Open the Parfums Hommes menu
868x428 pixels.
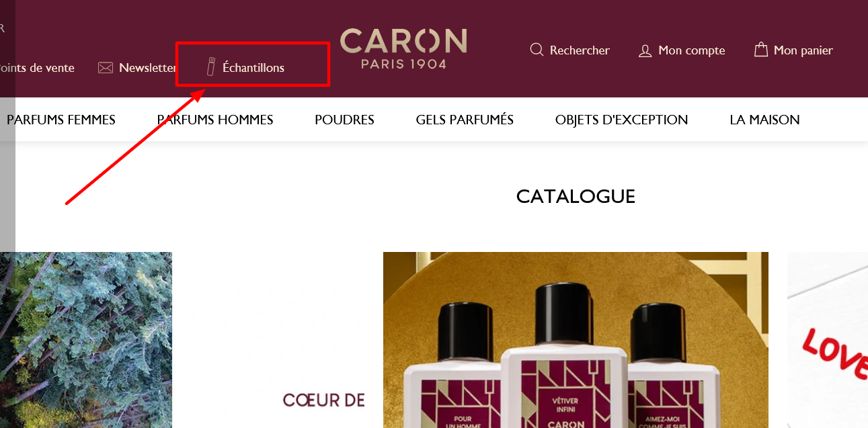tap(215, 120)
